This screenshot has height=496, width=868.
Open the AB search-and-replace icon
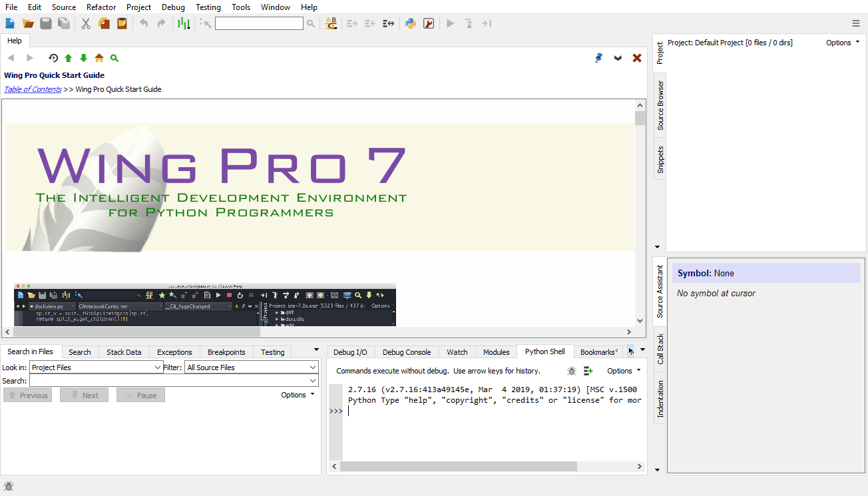point(331,23)
